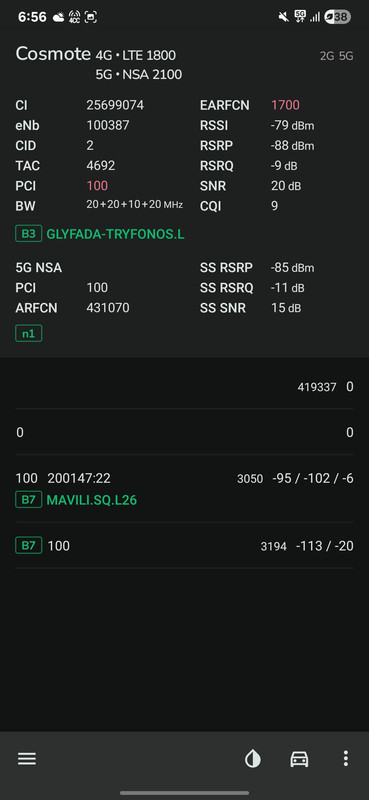Tap the Cosmote operator title

pyautogui.click(x=53, y=54)
